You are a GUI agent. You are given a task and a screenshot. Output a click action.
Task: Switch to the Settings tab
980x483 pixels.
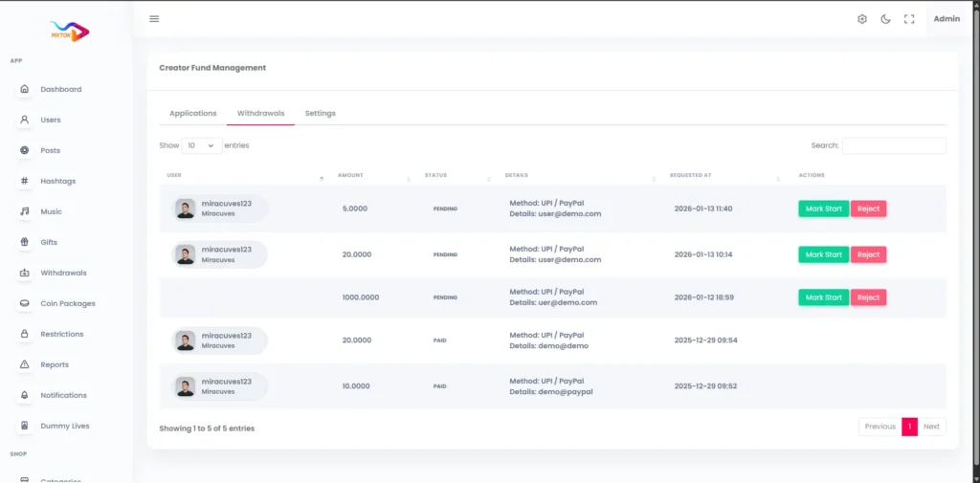click(x=320, y=113)
